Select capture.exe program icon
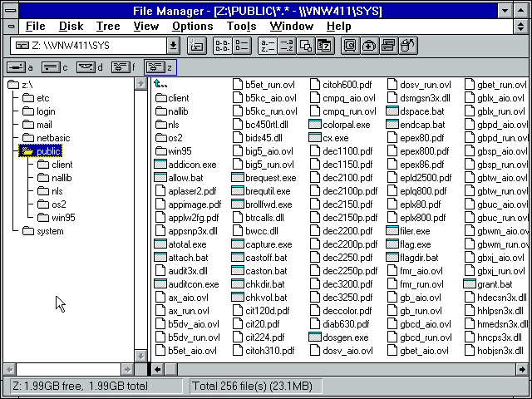 [238, 244]
